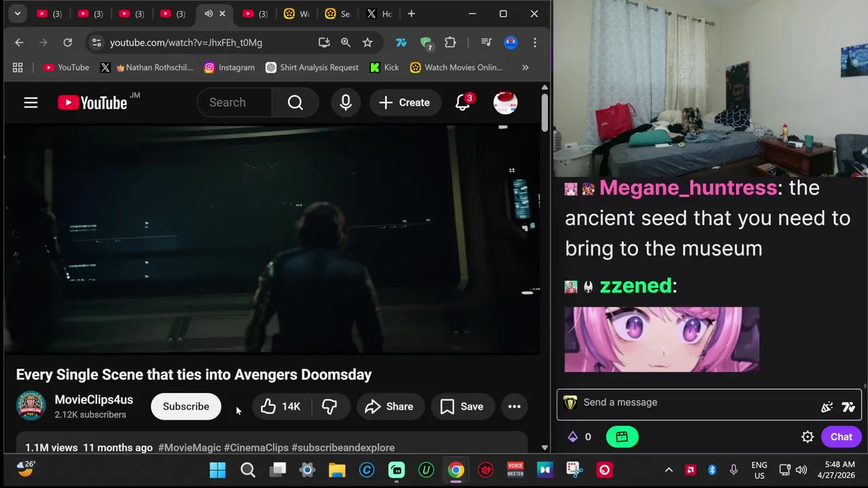Image resolution: width=868 pixels, height=488 pixels.
Task: Open YouTube notifications bell
Action: 462,102
